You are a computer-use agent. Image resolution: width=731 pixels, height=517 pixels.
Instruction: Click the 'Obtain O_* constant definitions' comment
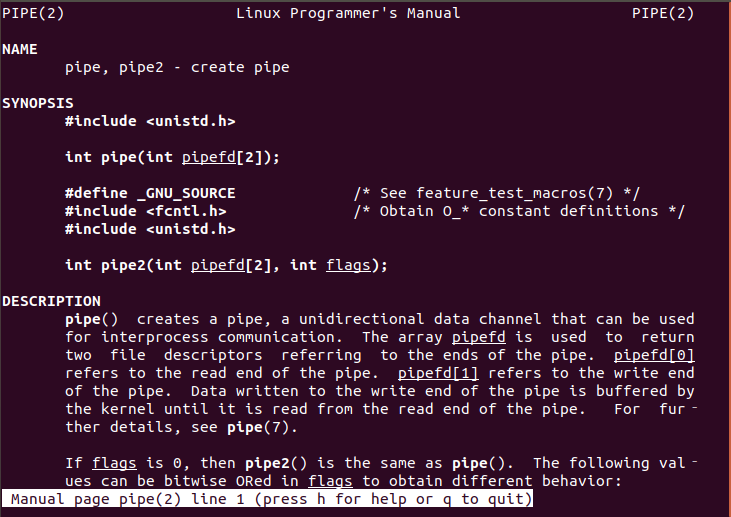[519, 211]
